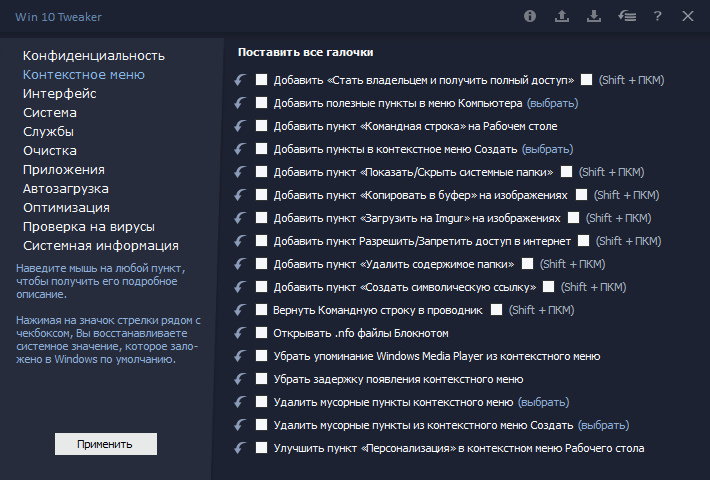Open the «Система» section in sidebar
The height and width of the screenshot is (480, 710).
tap(50, 112)
